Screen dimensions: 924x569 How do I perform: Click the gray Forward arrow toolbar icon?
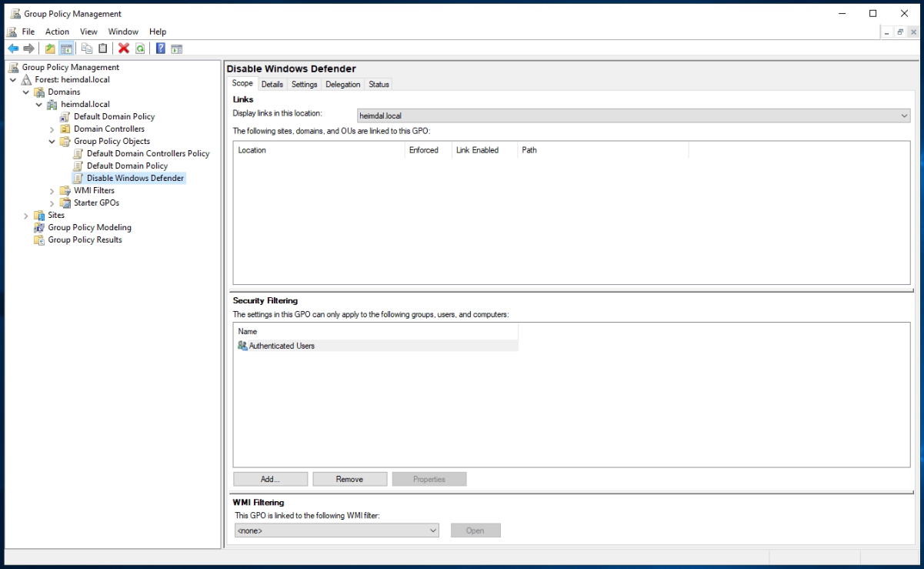(28, 49)
